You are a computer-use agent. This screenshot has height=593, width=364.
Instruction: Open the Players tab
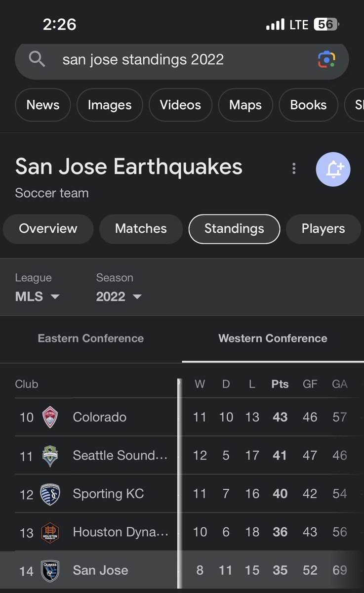(x=323, y=229)
